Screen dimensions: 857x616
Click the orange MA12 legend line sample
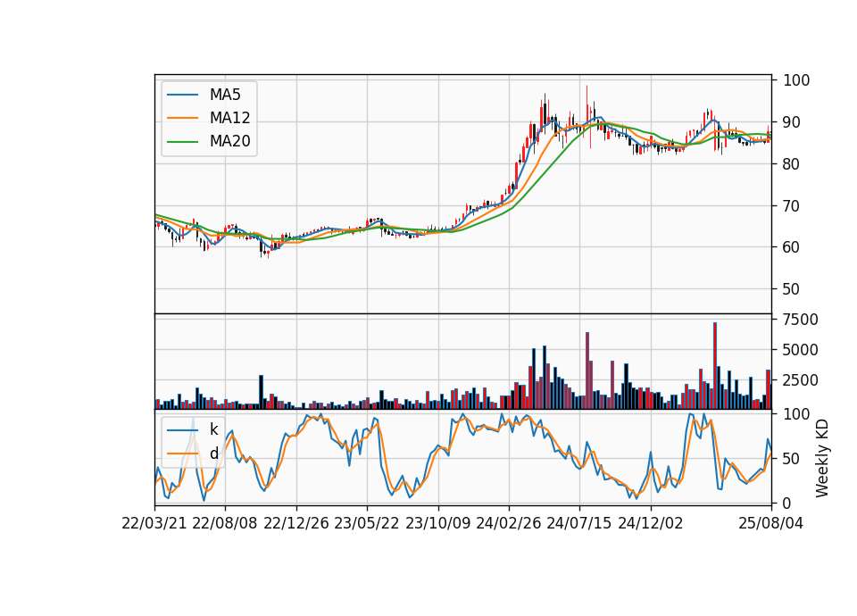tap(182, 118)
